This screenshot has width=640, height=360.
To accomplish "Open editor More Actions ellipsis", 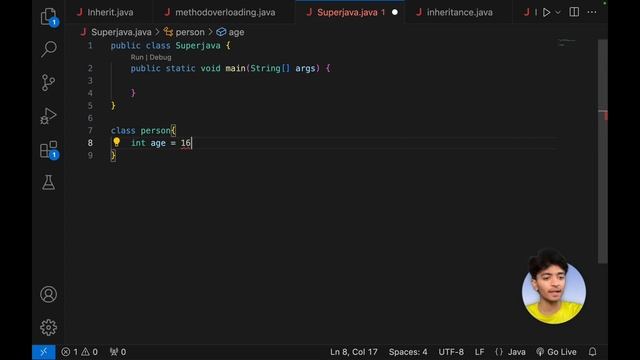I will [x=592, y=12].
